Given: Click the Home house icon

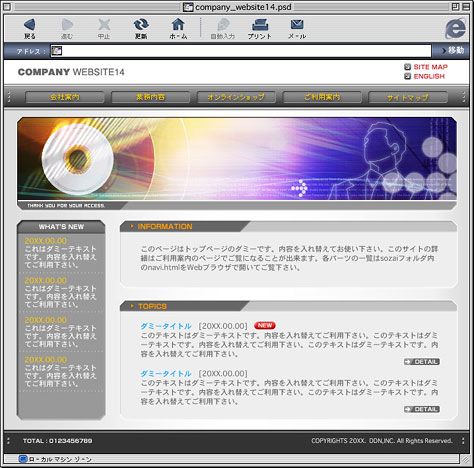Looking at the screenshot, I should coord(178,24).
